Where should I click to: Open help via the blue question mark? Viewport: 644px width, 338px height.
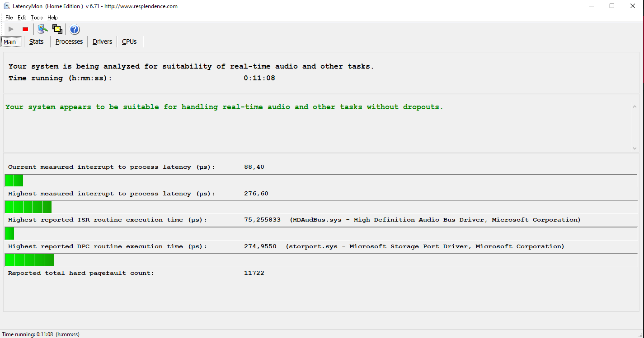[75, 29]
